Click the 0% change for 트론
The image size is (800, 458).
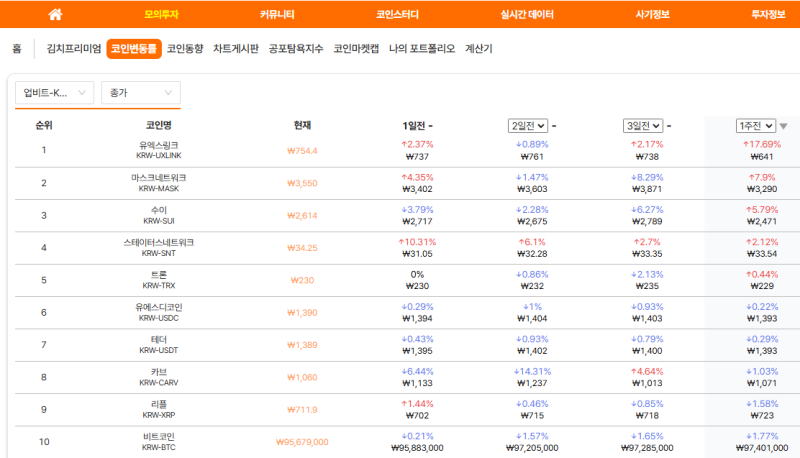point(417,274)
